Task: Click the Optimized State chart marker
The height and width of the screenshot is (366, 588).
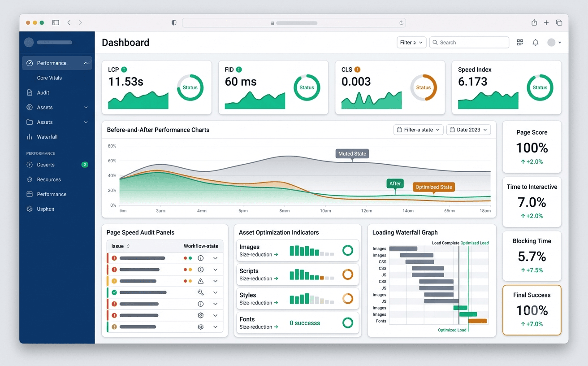Action: (x=434, y=187)
